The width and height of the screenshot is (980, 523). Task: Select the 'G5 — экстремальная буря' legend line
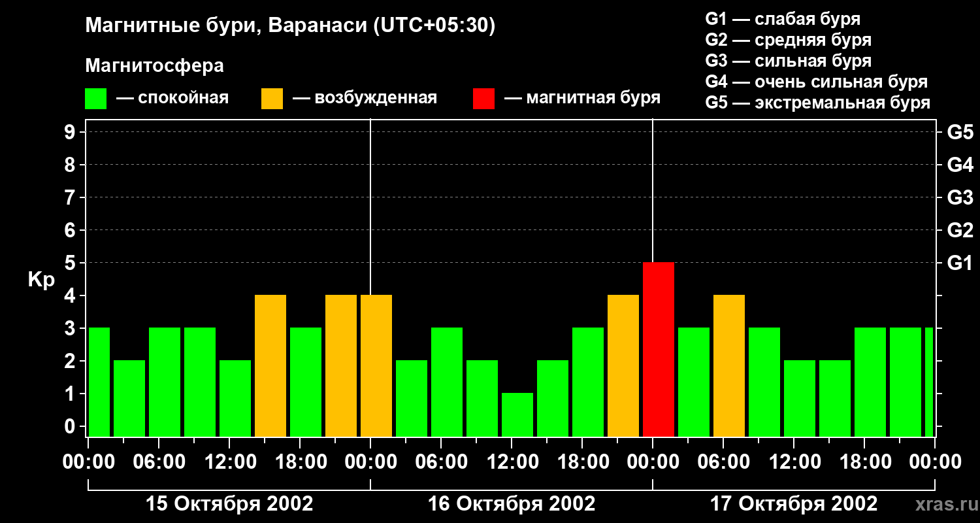point(817,103)
